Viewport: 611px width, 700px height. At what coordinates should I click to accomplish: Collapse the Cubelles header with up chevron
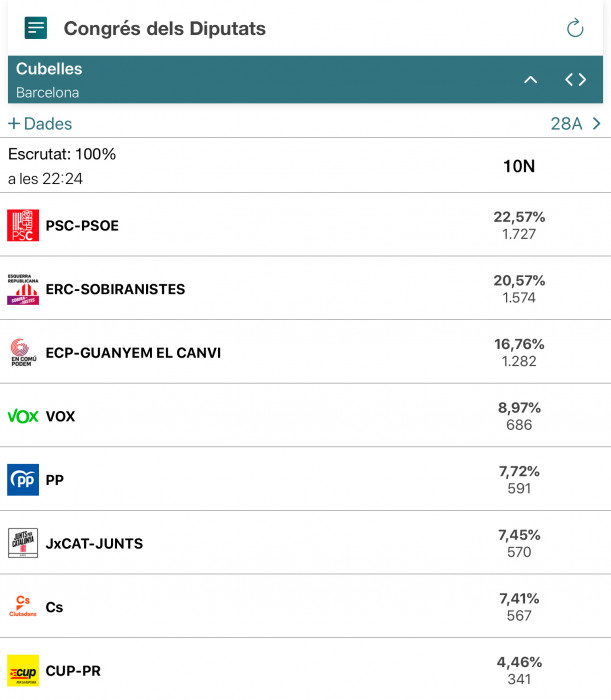531,80
